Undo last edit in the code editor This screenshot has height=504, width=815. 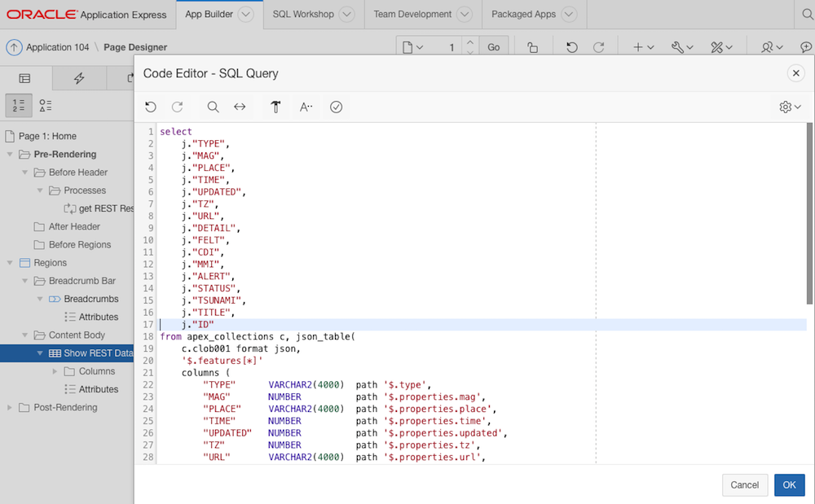pos(151,107)
